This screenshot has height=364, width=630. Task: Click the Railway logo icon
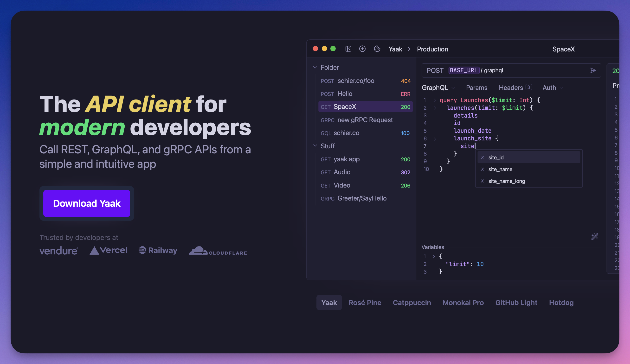coord(142,250)
